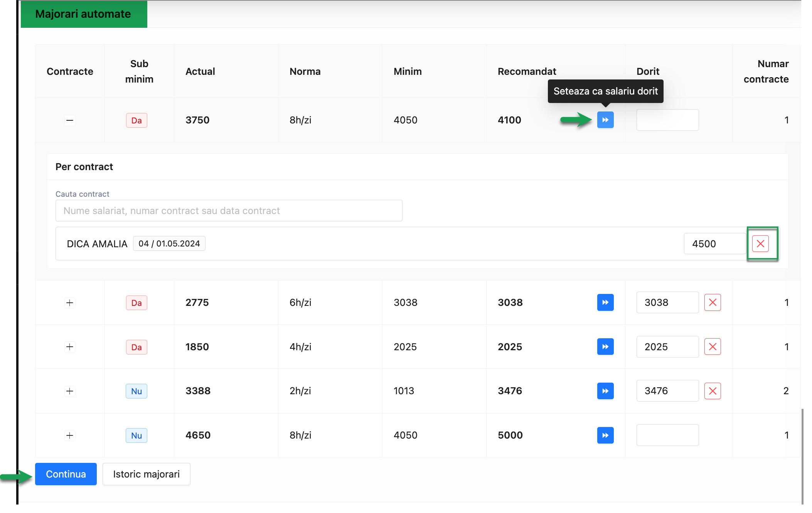The height and width of the screenshot is (513, 812).
Task: Click the Nu badge in the 4650 row
Action: coord(136,435)
